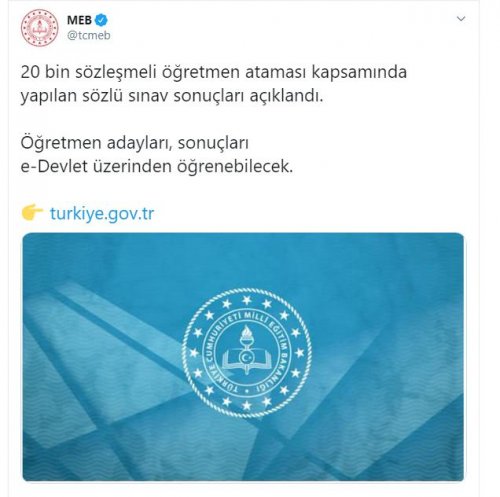The height and width of the screenshot is (497, 500).
Task: Click the "yapılan sözlü sınav sonuçları açıklandı" line
Action: pos(172,96)
